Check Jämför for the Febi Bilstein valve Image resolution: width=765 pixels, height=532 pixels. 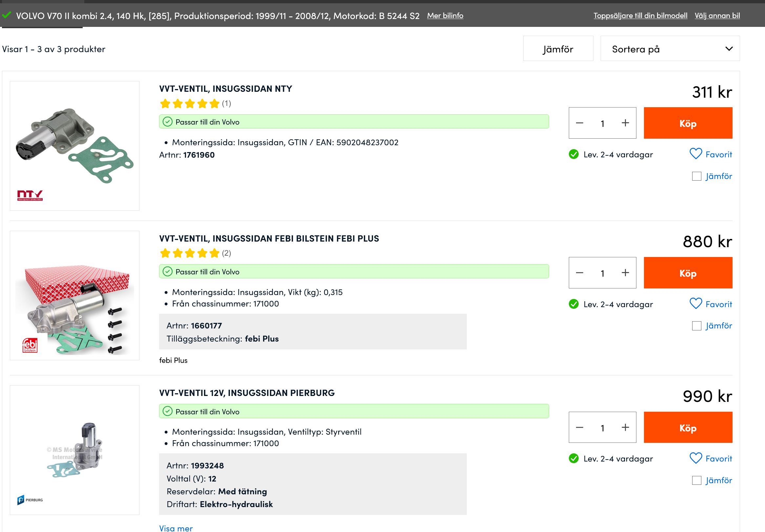[696, 325]
